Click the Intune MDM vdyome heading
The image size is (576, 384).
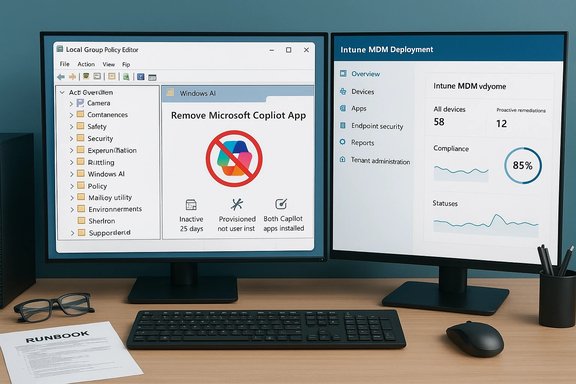tap(469, 86)
